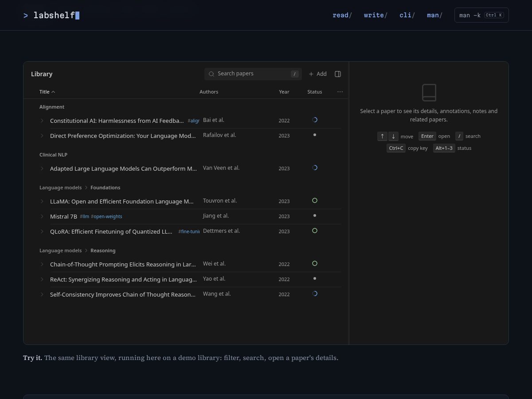
Task: Open the cli/ navigation link
Action: pos(407,15)
